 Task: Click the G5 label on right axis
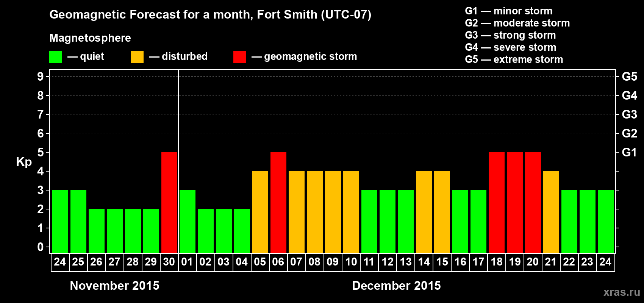click(x=629, y=77)
